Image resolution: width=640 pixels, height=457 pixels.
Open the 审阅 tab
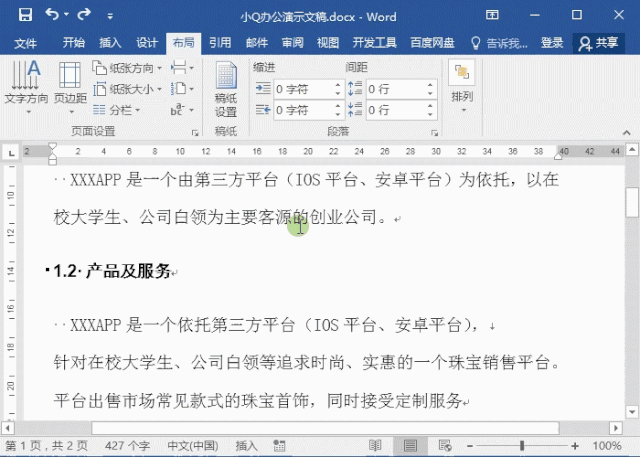[x=293, y=42]
